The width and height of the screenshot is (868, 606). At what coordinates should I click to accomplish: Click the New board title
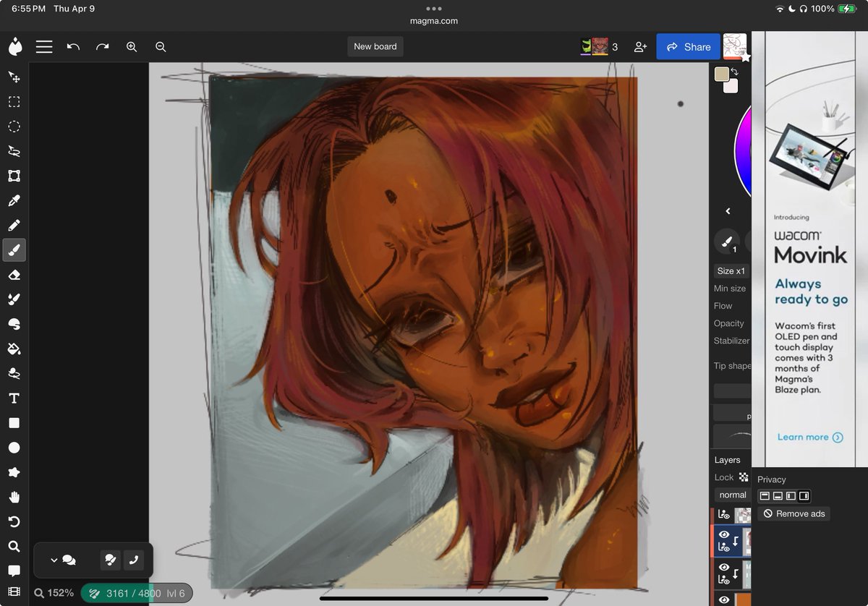[x=375, y=46]
